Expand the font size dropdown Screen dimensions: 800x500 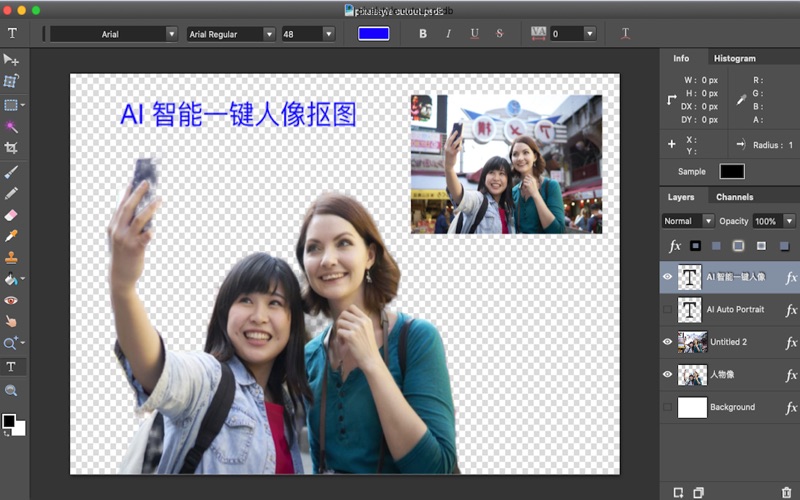click(x=328, y=34)
